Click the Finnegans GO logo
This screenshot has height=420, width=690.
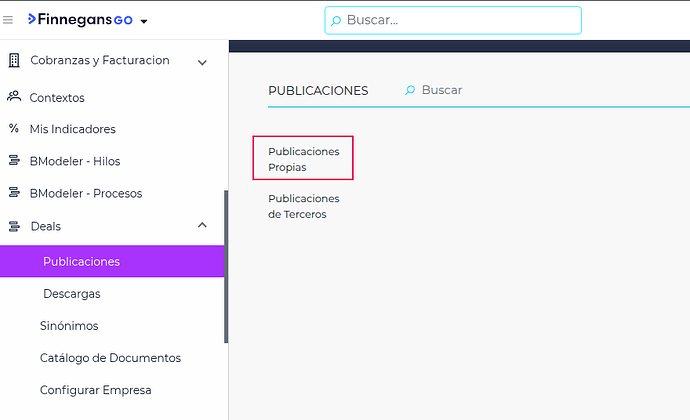click(80, 19)
